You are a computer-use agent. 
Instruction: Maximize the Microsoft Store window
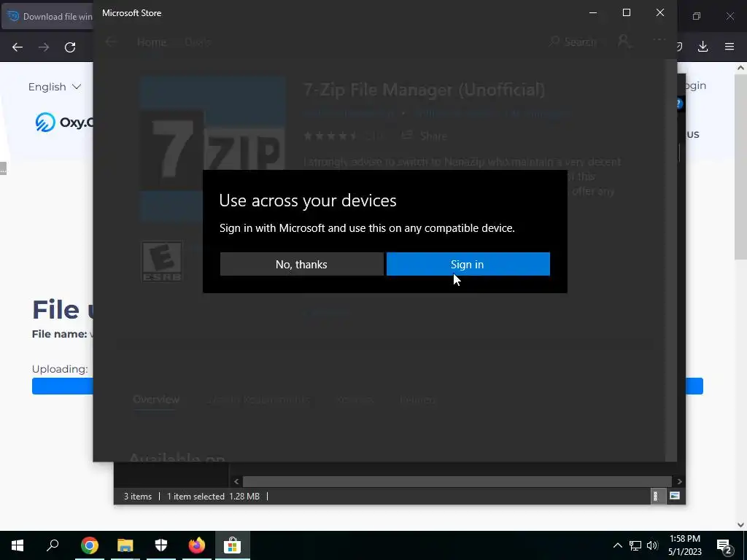(627, 13)
